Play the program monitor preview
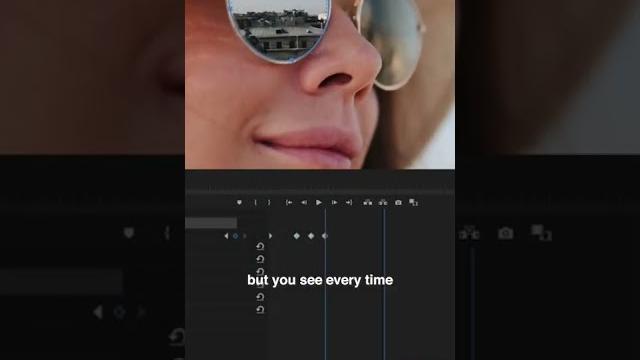This screenshot has height=360, width=640. coord(319,202)
